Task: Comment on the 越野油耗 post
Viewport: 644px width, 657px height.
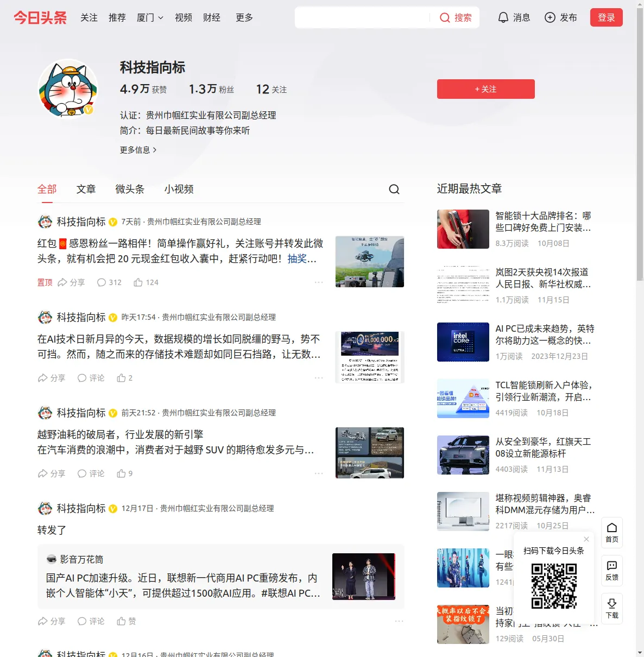Action: coord(91,473)
